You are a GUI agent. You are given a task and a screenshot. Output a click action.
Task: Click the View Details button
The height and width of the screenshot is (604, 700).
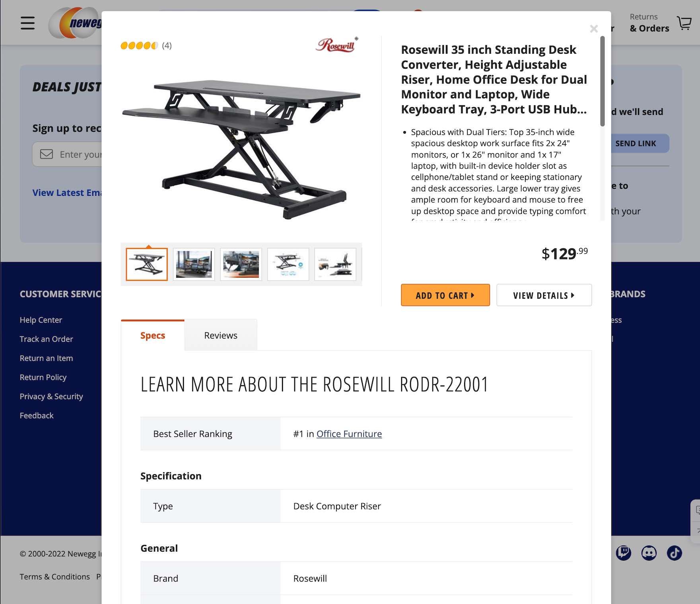(x=544, y=295)
